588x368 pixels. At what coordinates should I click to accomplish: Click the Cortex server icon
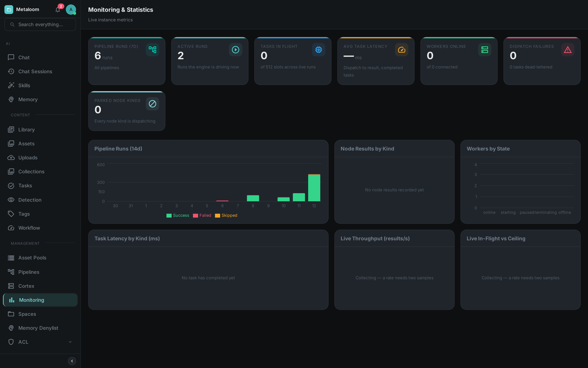(x=11, y=286)
